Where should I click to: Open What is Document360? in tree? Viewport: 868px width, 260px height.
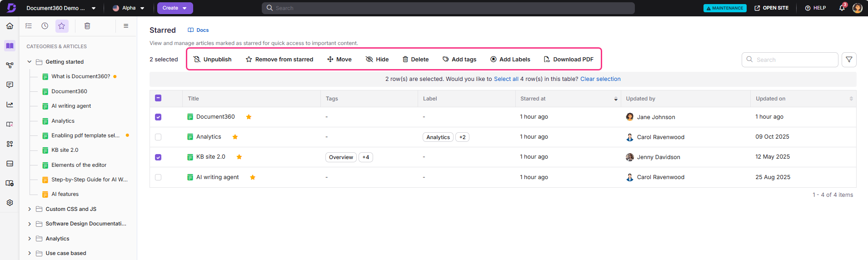point(81,76)
